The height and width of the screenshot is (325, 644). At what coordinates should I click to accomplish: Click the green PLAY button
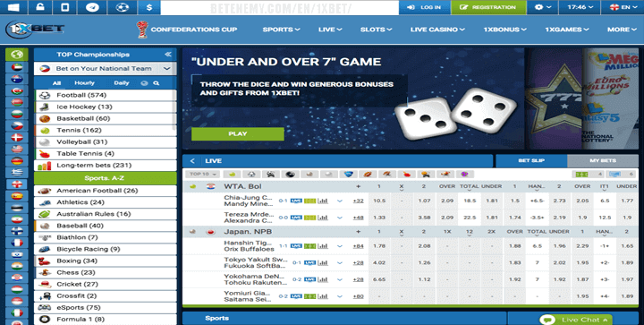[x=238, y=134]
